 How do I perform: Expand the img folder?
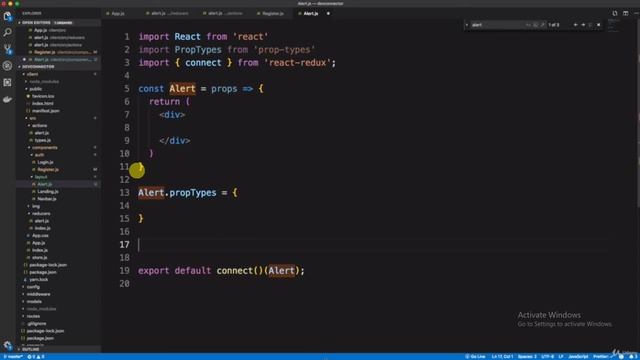tap(36, 207)
